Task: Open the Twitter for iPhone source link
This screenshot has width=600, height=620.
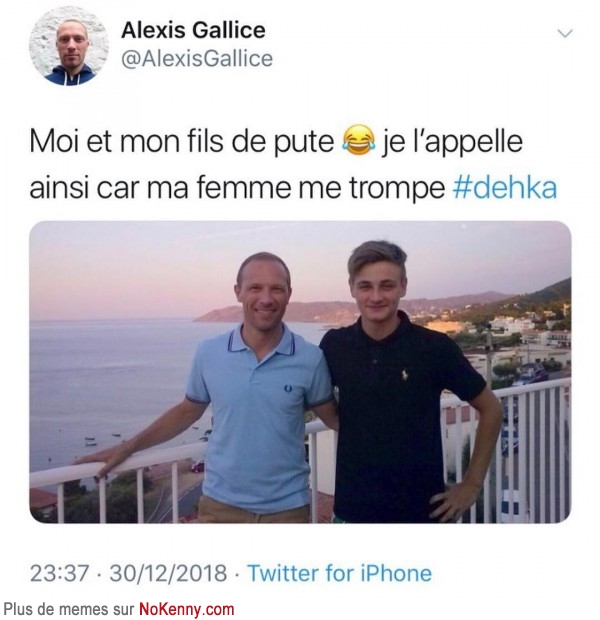Action: [x=339, y=573]
